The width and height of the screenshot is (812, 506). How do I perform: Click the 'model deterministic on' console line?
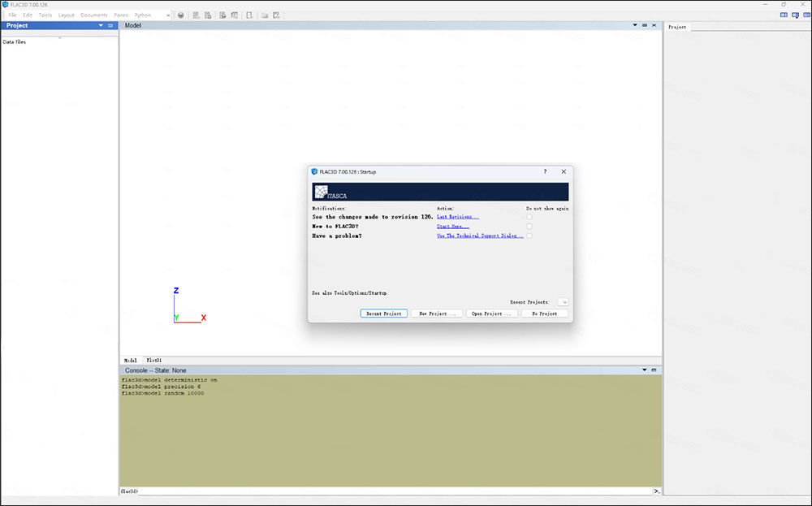pos(170,379)
